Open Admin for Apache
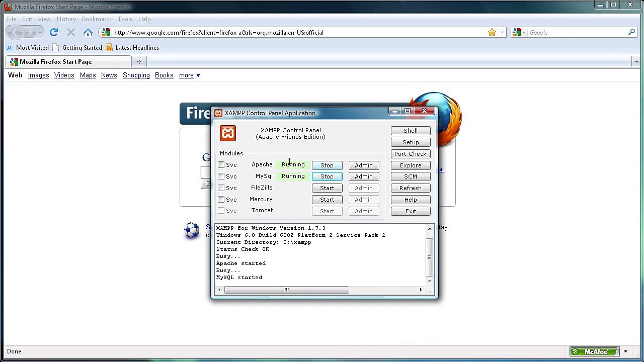The width and height of the screenshot is (644, 362). pyautogui.click(x=364, y=165)
